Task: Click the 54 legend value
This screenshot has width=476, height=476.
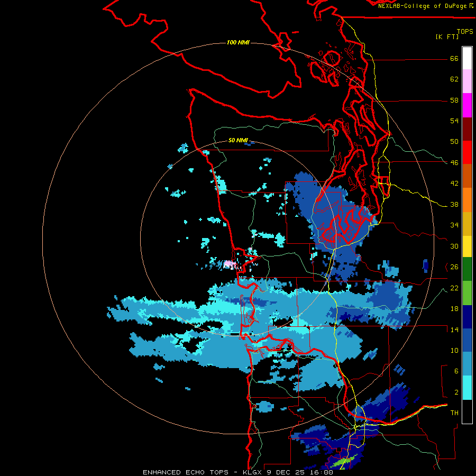Action: pyautogui.click(x=454, y=121)
